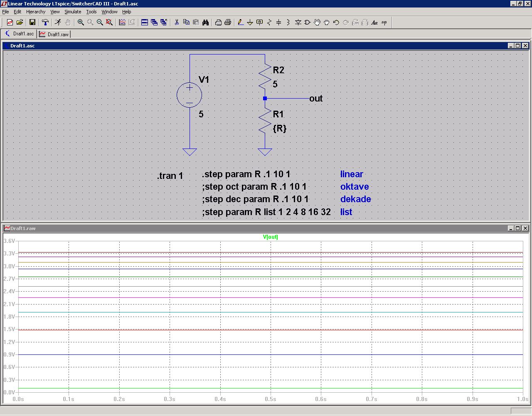Screen dimensions: 532x416
Task: Click the {R} value of resistor R1
Action: coord(279,129)
